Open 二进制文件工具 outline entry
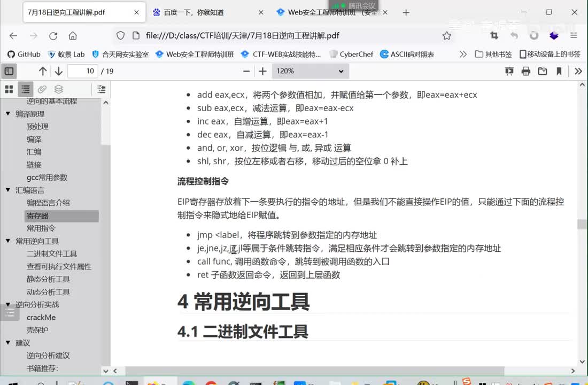Image resolution: width=588 pixels, height=385 pixels. point(52,253)
